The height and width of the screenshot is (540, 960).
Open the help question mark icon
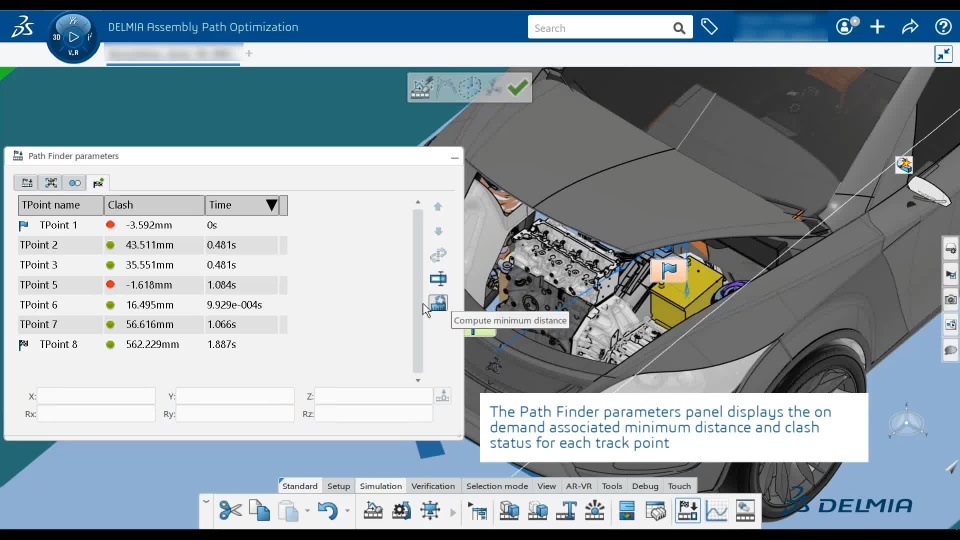click(x=943, y=27)
